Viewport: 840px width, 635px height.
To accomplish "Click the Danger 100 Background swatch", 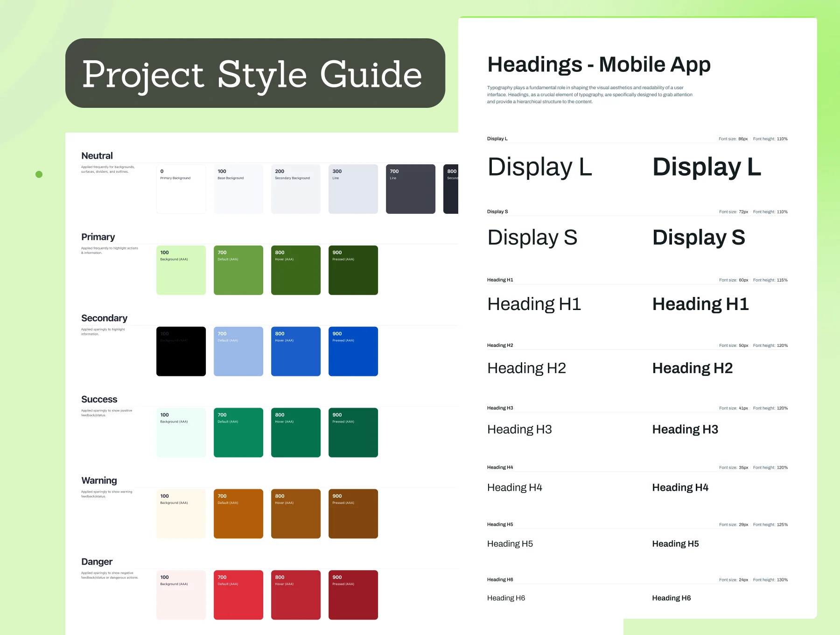I will click(x=181, y=595).
